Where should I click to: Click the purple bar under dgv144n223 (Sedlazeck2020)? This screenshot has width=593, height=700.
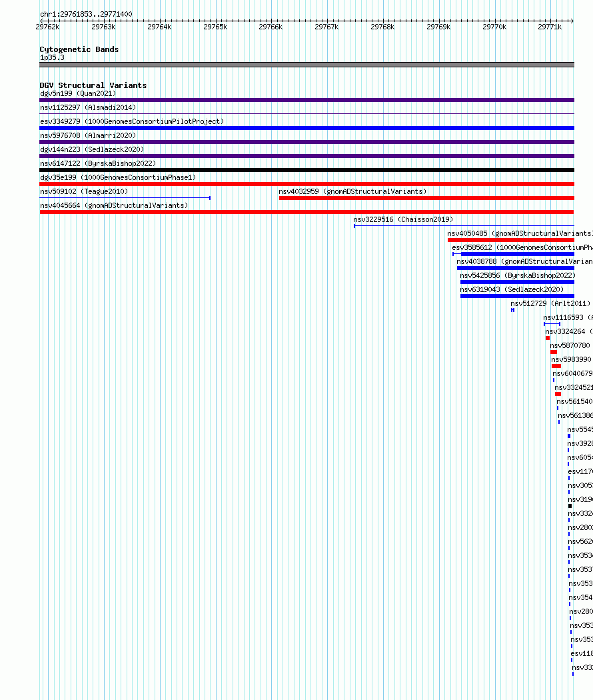[x=306, y=156]
